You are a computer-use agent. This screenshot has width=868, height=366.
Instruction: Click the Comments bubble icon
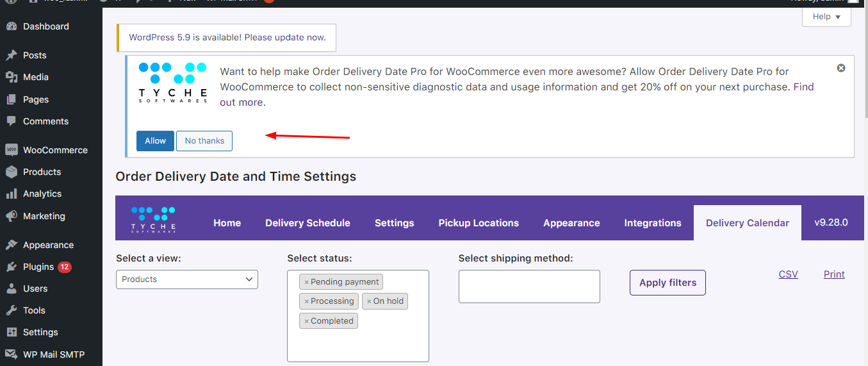12,121
